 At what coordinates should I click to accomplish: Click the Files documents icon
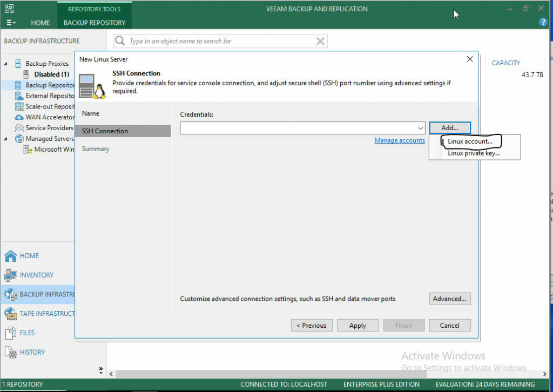pyautogui.click(x=11, y=333)
